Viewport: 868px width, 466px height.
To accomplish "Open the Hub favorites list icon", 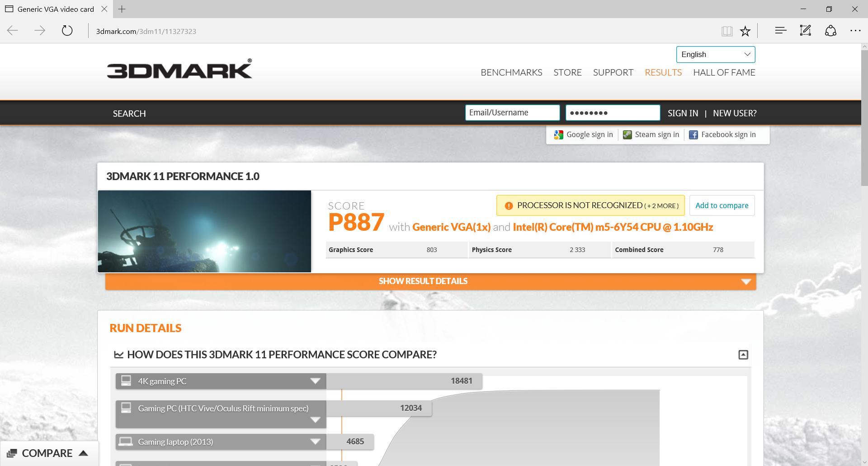I will pos(781,31).
